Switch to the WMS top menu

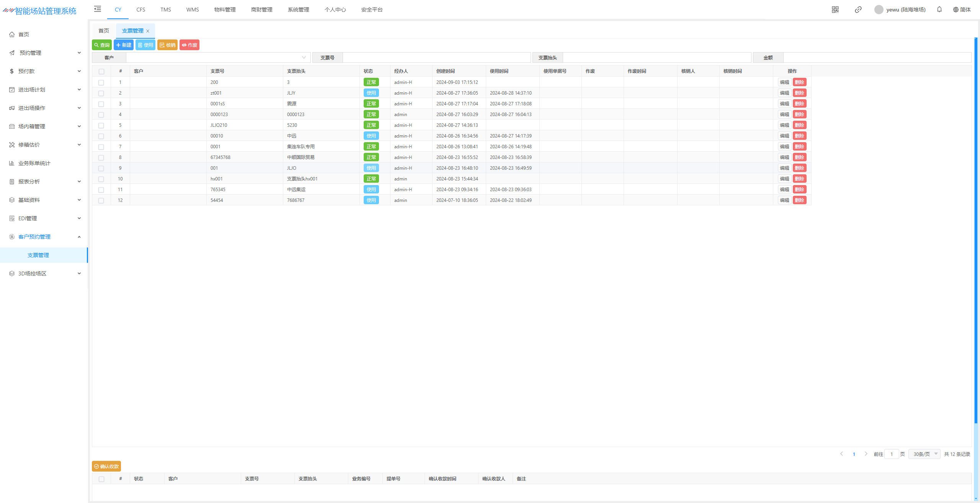193,10
